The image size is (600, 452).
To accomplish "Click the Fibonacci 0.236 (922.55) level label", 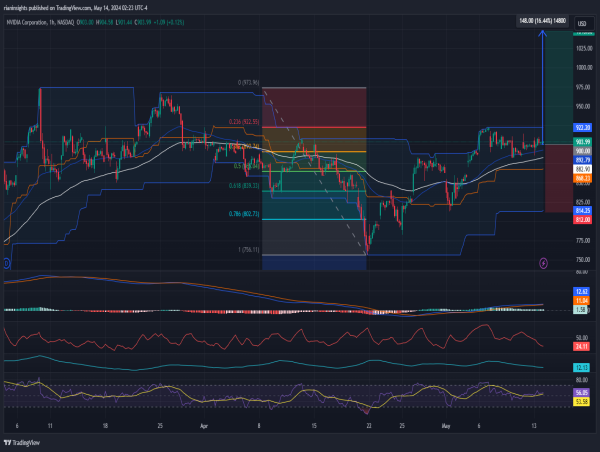I will click(x=244, y=122).
